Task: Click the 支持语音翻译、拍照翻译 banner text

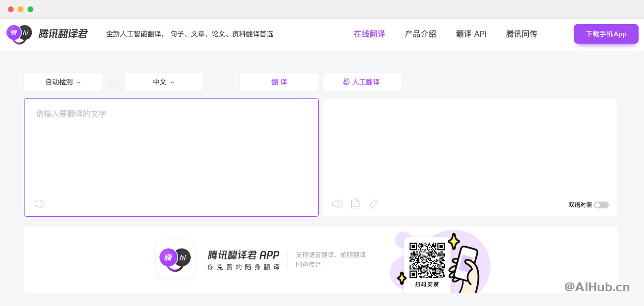Action: (331, 255)
